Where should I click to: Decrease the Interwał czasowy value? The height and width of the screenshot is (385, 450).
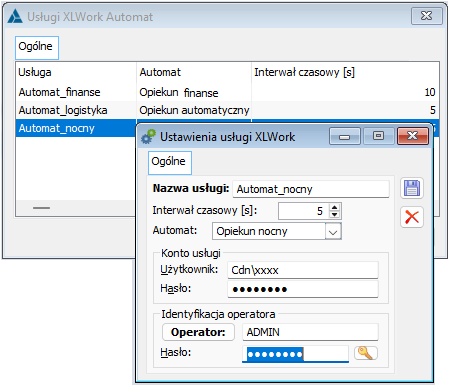(334, 215)
